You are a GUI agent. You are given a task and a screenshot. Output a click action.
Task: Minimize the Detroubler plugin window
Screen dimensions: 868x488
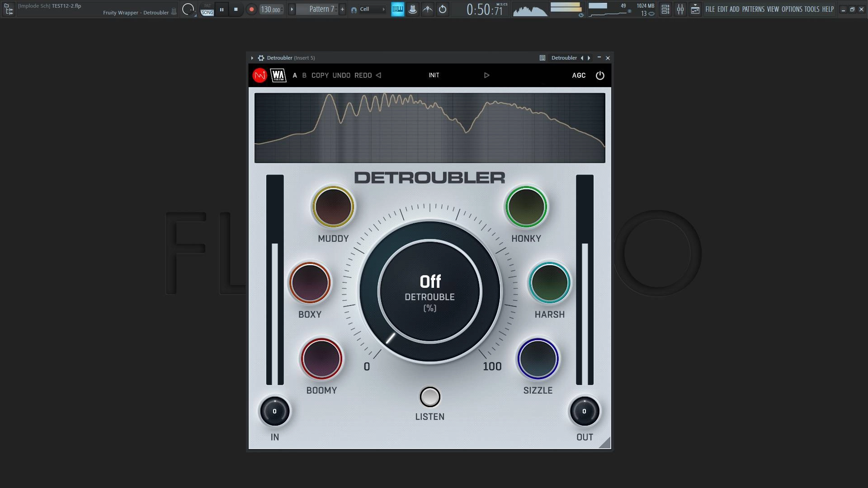click(599, 57)
